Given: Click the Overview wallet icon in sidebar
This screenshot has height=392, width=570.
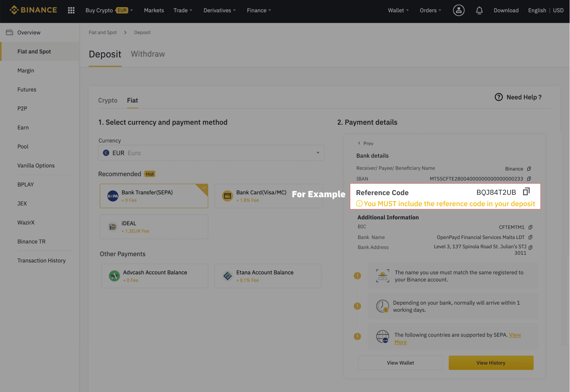Looking at the screenshot, I should tap(10, 32).
